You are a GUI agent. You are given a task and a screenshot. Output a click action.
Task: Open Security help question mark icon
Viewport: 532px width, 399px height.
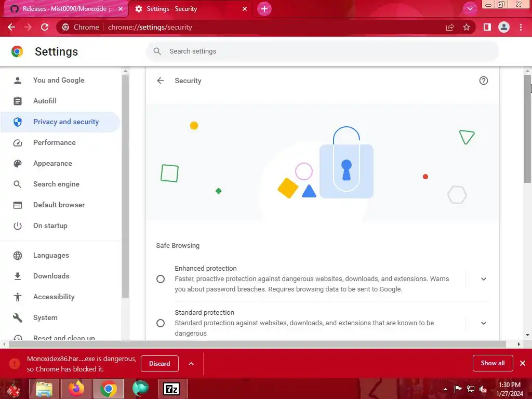point(484,81)
